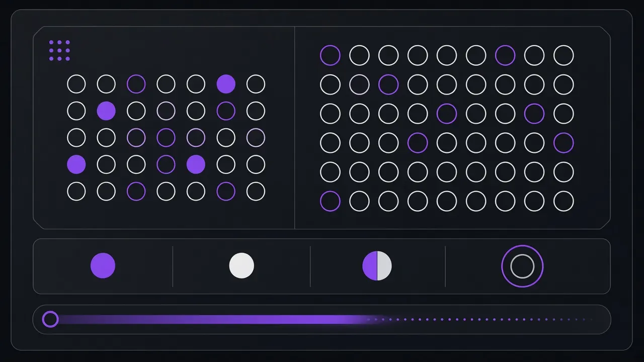Select purple-outlined circle in right grid's second row
This screenshot has height=362, width=644.
388,84
